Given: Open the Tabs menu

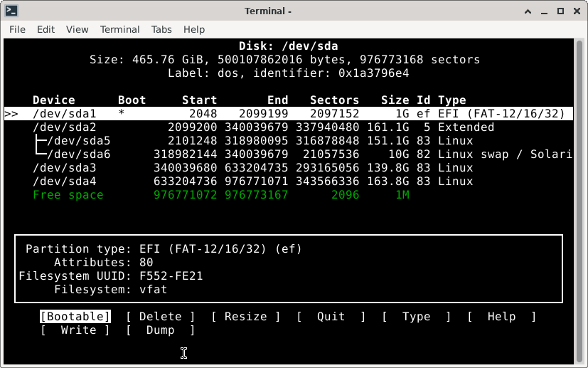Looking at the screenshot, I should 161,29.
